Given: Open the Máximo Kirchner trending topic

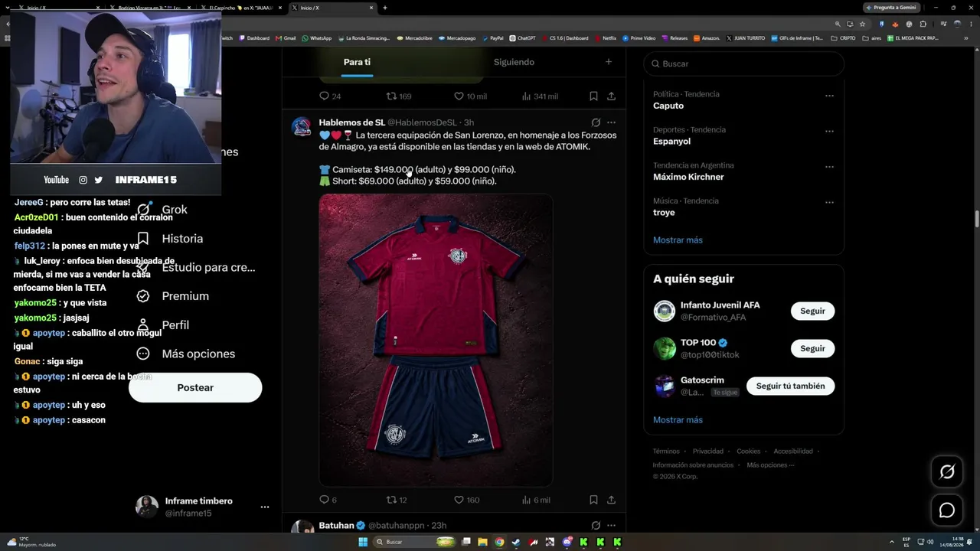Looking at the screenshot, I should pos(688,177).
